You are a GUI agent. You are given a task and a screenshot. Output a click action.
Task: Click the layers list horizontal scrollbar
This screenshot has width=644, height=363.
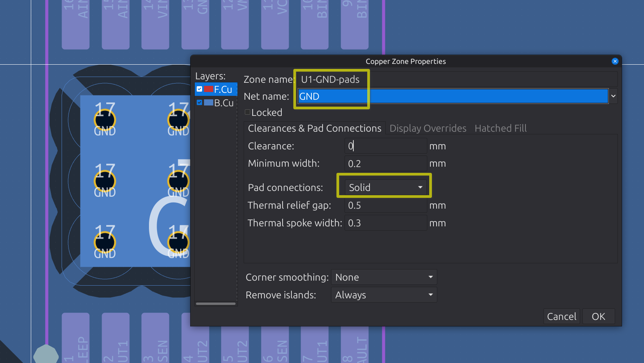click(216, 304)
